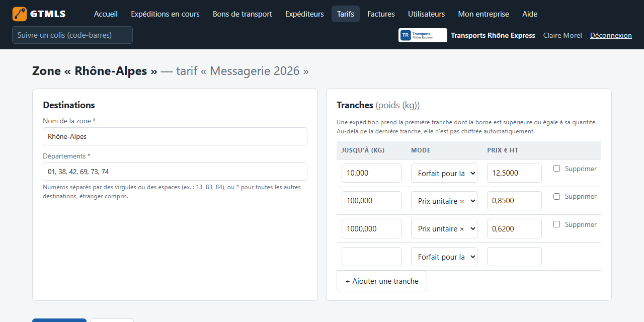Click the 'JUSQU'À (KG)' column header
This screenshot has width=644, height=322.
(x=363, y=150)
